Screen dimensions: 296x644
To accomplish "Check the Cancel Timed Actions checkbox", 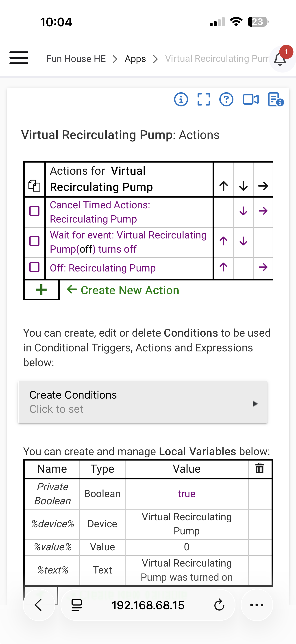I will pos(35,211).
